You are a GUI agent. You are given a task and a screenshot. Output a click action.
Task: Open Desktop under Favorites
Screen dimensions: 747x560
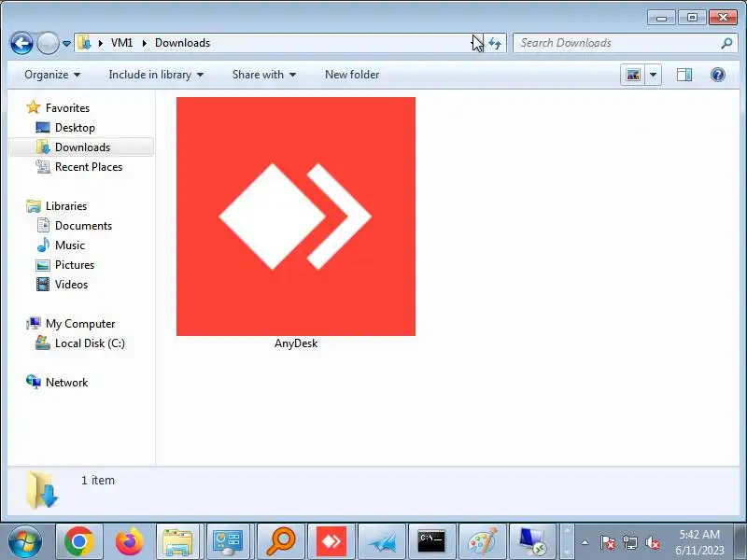[75, 128]
